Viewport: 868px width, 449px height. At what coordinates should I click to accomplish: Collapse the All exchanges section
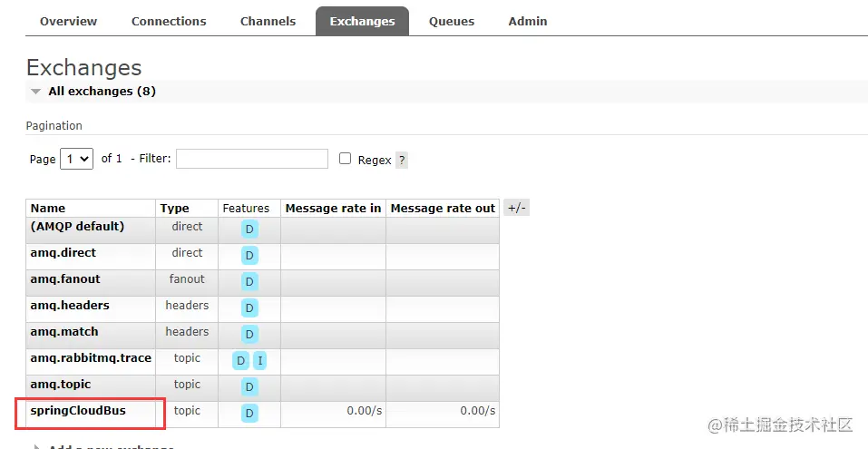click(36, 92)
